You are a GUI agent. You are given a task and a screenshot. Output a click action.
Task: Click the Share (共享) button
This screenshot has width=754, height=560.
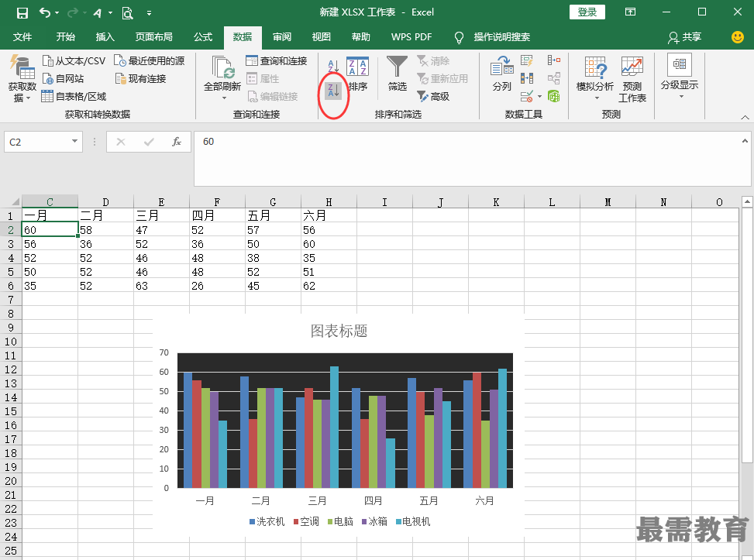pos(685,37)
